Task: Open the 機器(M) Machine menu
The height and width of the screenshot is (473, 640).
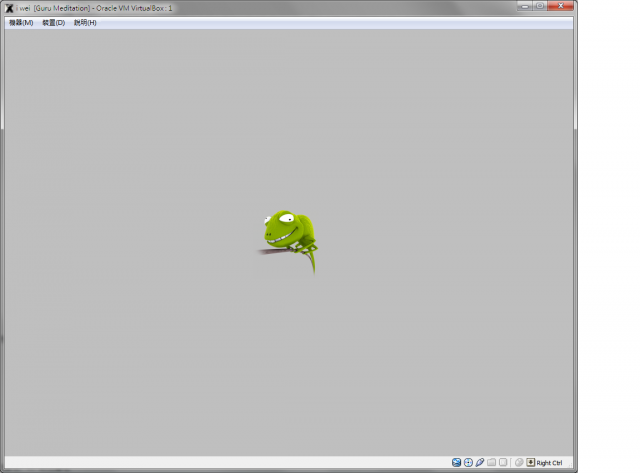Action: coord(21,23)
